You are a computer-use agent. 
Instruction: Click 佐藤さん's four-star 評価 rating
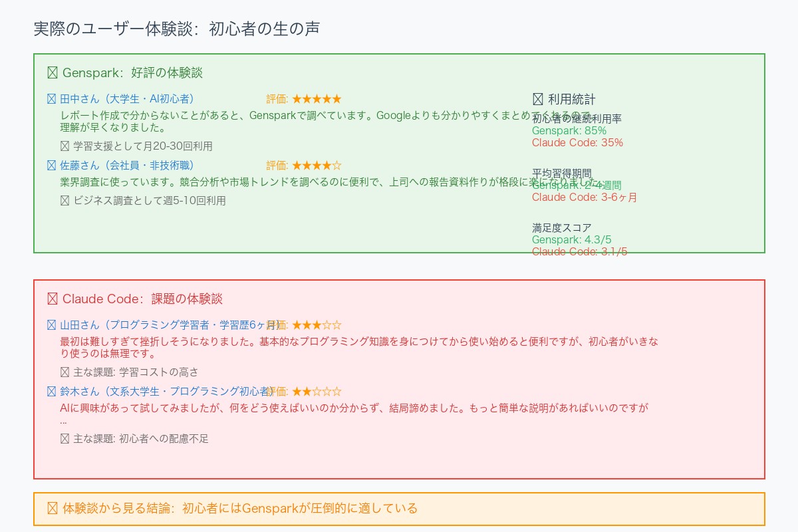click(x=304, y=166)
